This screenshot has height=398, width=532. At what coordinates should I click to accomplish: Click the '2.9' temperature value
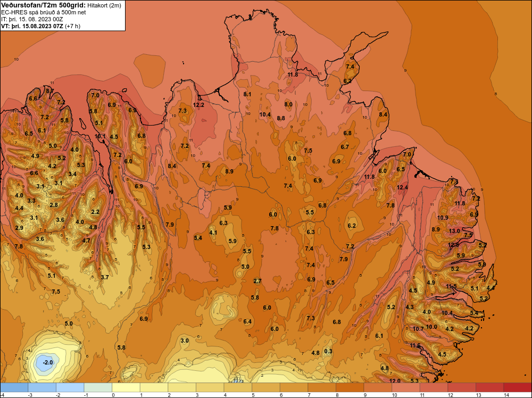point(19,228)
